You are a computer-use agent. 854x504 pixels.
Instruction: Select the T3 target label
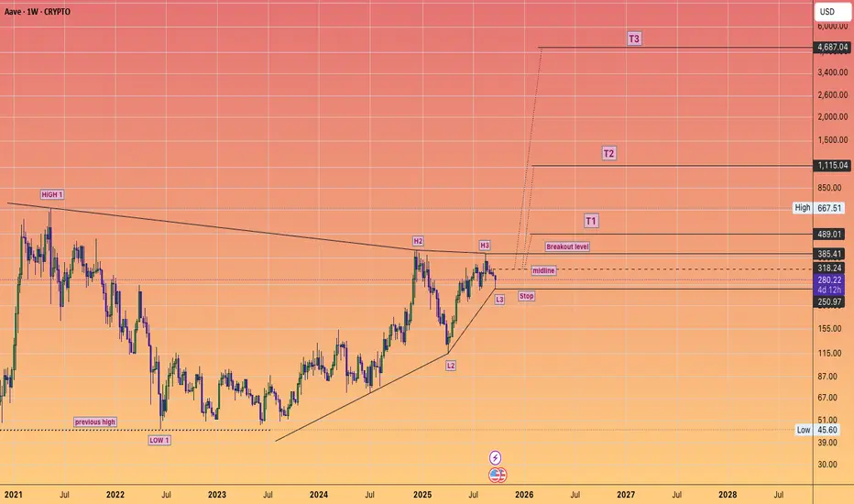point(634,38)
